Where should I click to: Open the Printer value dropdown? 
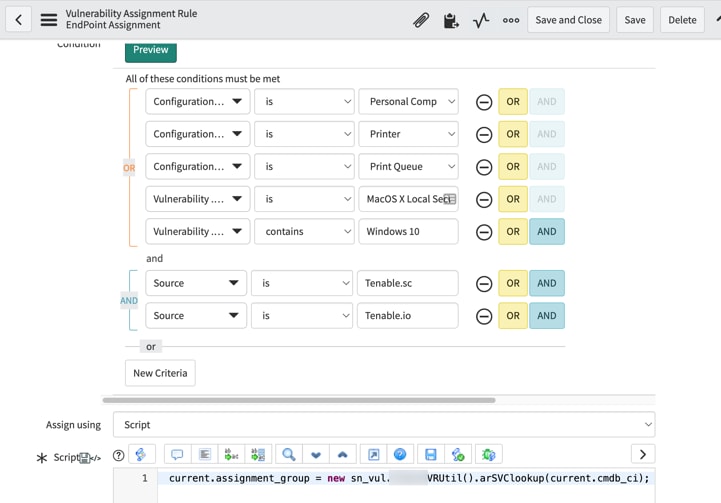[408, 134]
